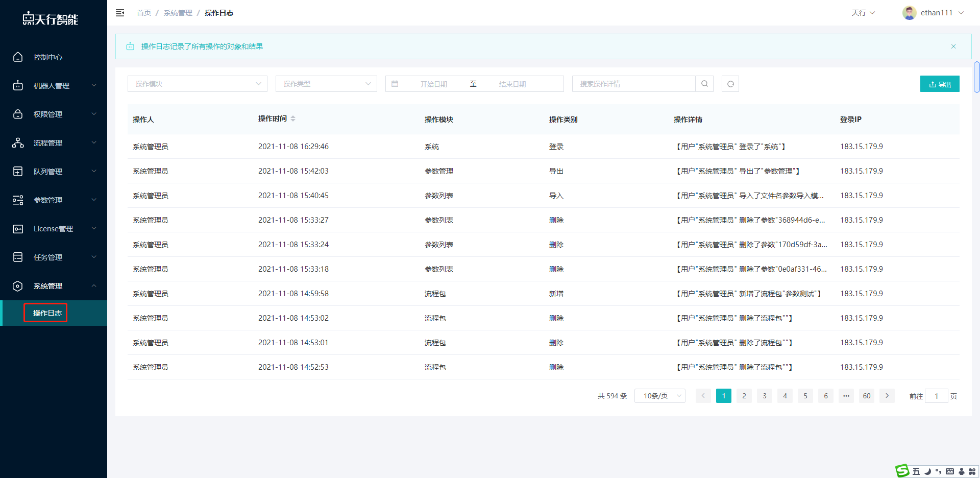
Task: Open License管理 menu item
Action: 54,229
